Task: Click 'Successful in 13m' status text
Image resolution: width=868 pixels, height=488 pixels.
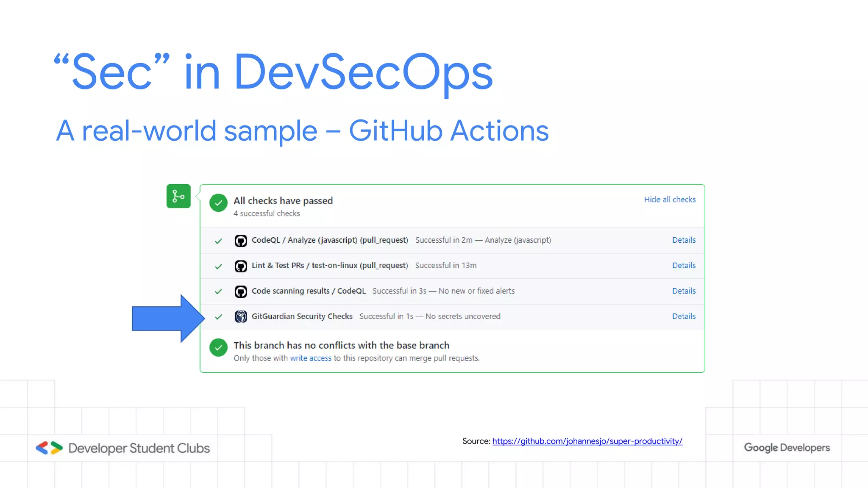Action: tap(446, 266)
